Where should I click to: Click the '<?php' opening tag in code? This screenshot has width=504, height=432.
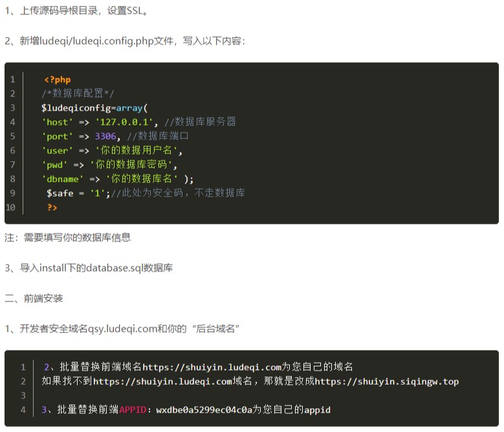[x=57, y=80]
